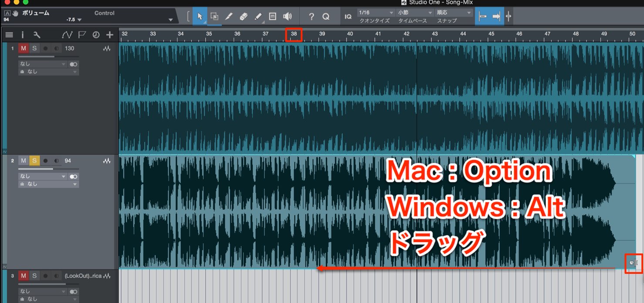Add track with plus icon

tap(110, 35)
